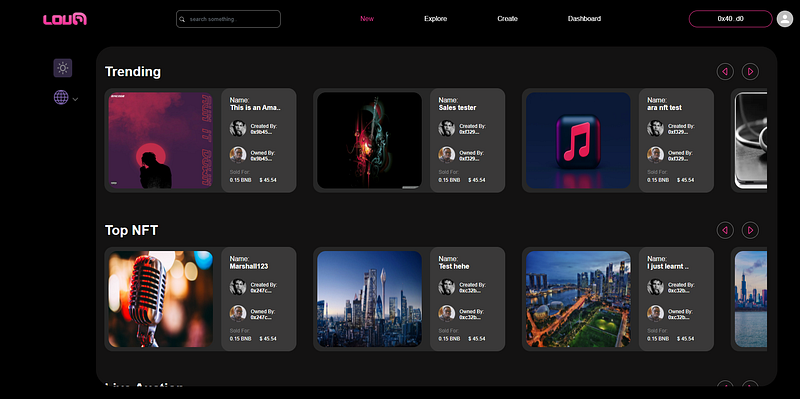Click creator avatar on 'This is an Ama..' card
Image resolution: width=800 pixels, height=399 pixels.
tap(238, 128)
